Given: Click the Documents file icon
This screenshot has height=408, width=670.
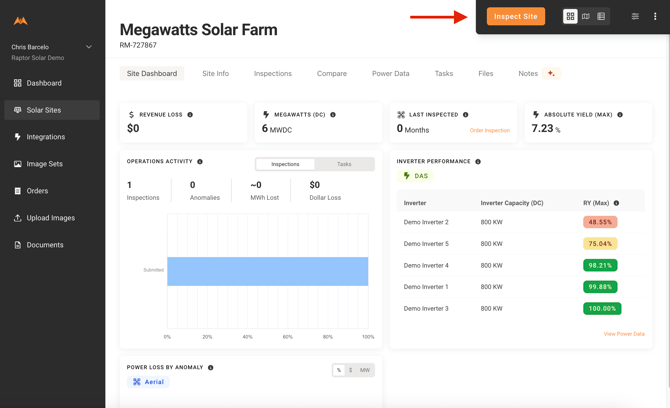Looking at the screenshot, I should [18, 245].
